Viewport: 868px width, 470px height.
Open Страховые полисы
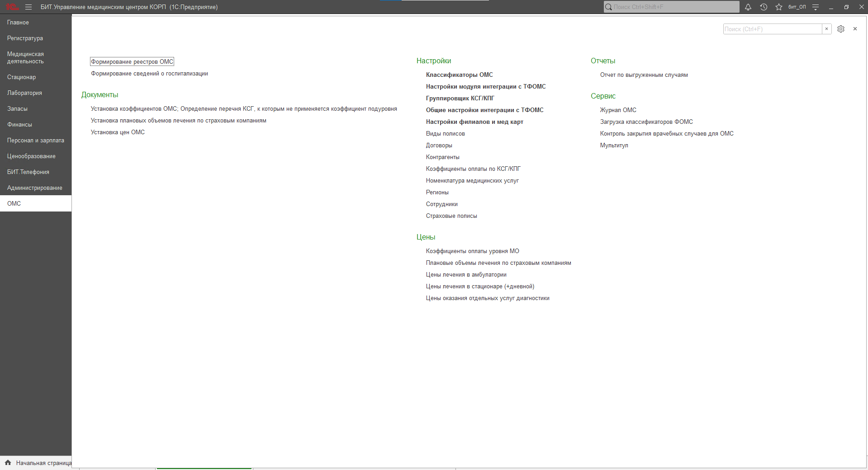[x=451, y=216]
